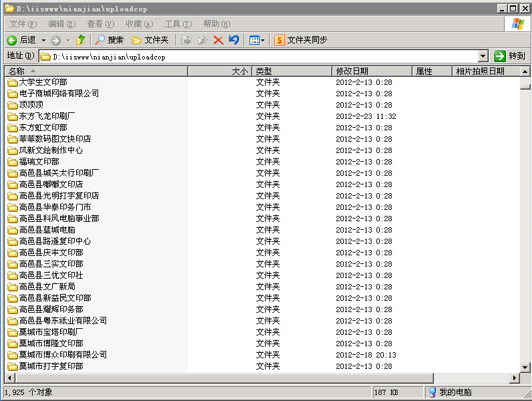This screenshot has height=401, width=532.
Task: Select folder name 藁城市博众印刷有限公司
Action: pyautogui.click(x=63, y=355)
